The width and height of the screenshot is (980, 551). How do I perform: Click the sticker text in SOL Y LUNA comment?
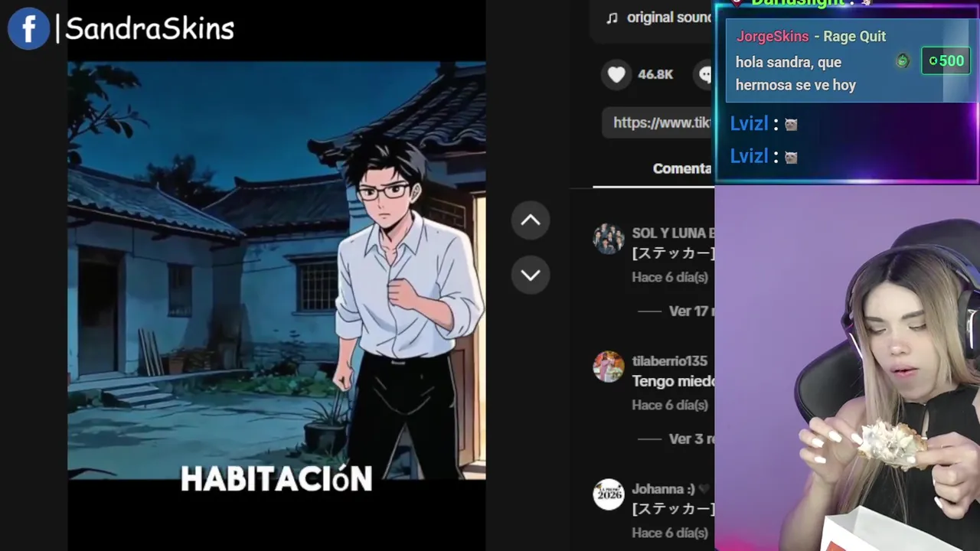673,253
